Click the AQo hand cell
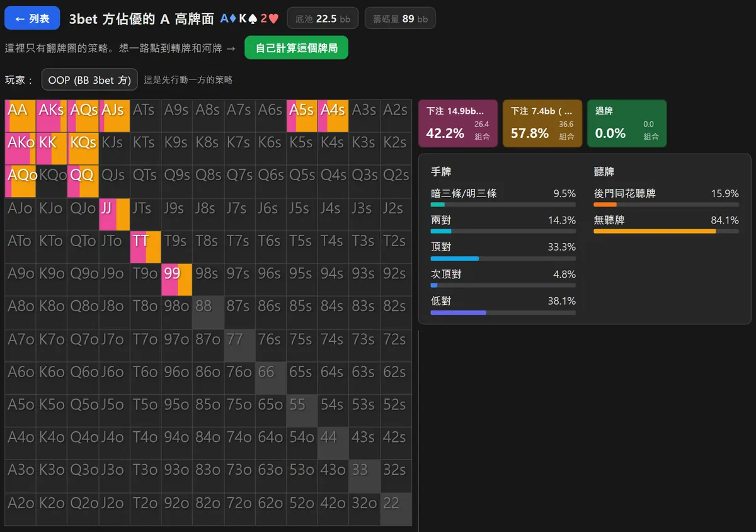 pyautogui.click(x=20, y=181)
